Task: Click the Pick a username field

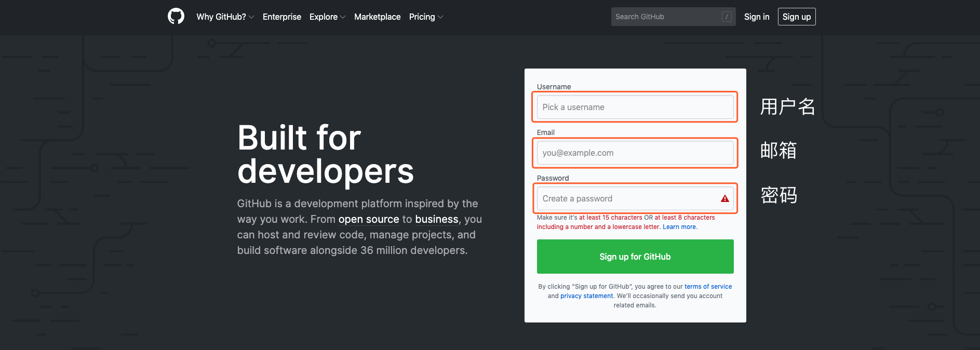Action: 635,107
